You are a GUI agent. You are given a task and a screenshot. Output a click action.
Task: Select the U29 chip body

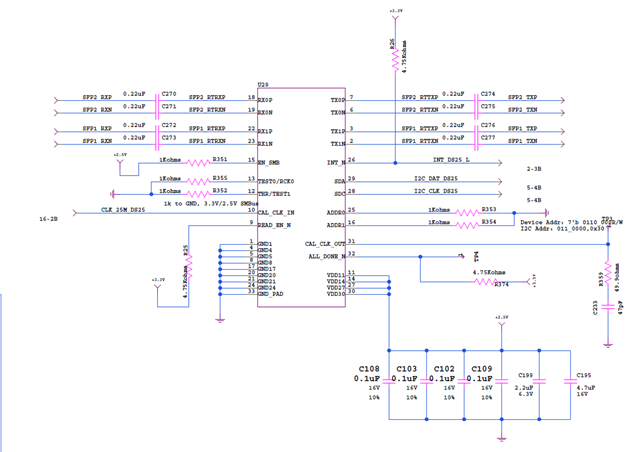[x=301, y=197]
